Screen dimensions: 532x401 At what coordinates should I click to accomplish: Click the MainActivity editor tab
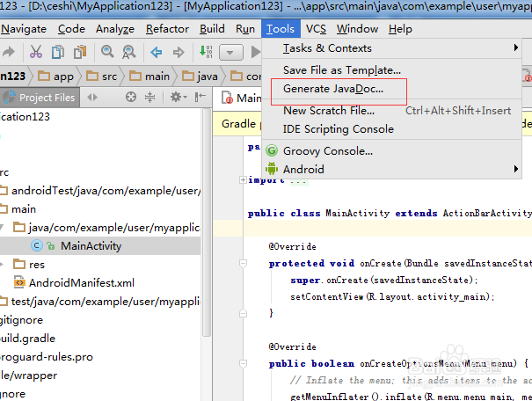point(241,98)
